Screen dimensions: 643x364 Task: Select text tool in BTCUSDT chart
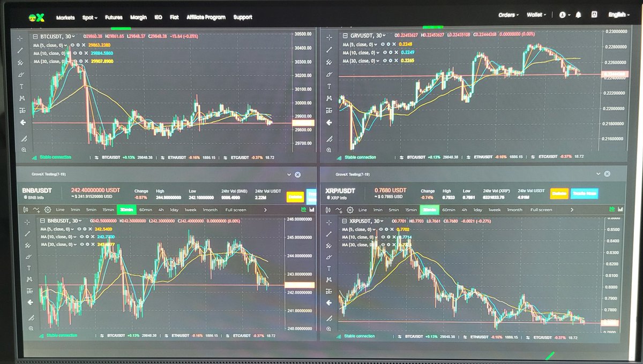tap(21, 86)
